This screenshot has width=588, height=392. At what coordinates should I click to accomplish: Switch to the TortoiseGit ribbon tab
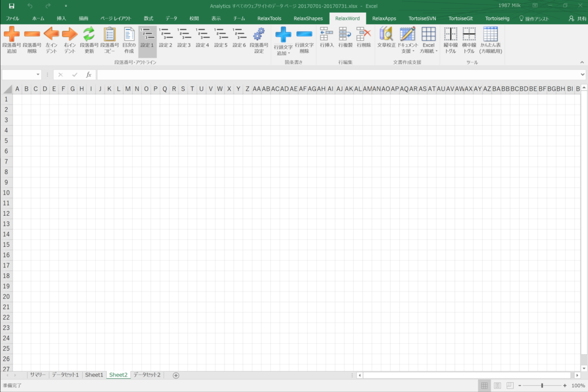coord(461,18)
